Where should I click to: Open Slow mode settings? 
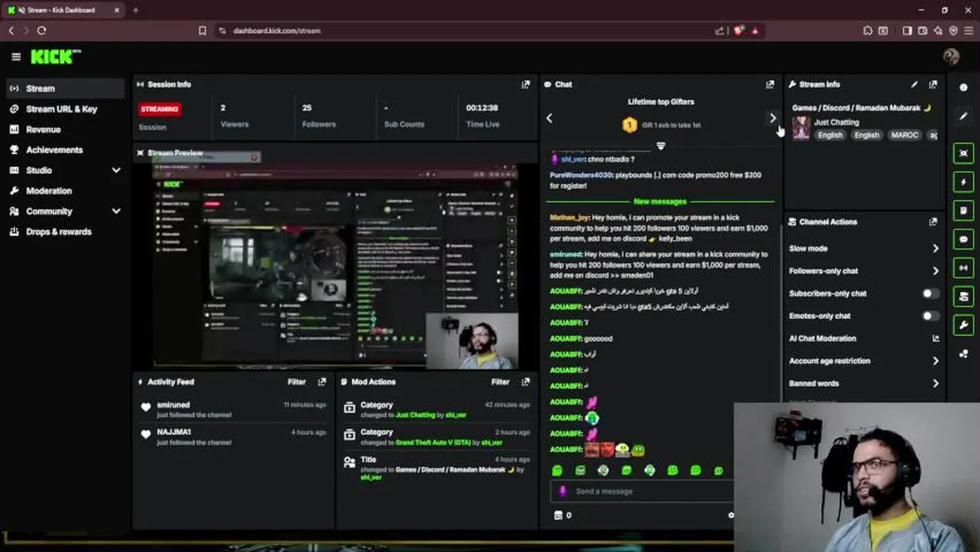pos(863,248)
